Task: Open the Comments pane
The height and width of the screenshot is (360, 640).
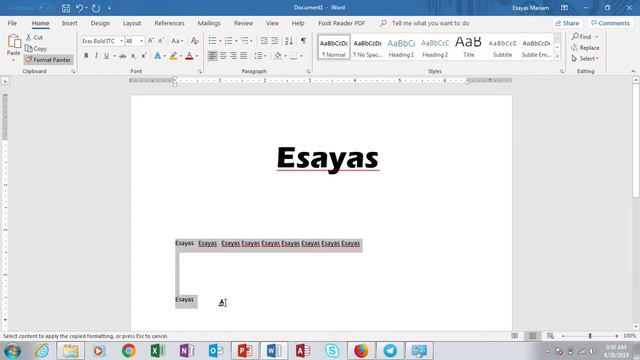Action: point(610,23)
